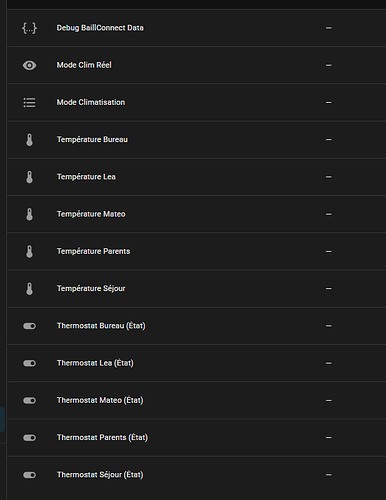386x500 pixels.
Task: Click the thermometer icon for Température Lea
Action: (x=30, y=177)
